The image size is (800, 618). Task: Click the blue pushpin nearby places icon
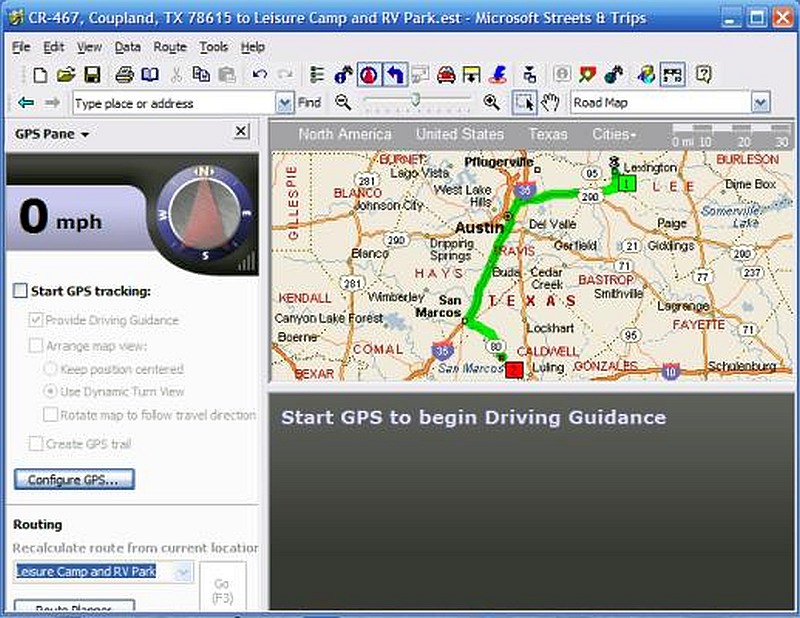coord(343,75)
